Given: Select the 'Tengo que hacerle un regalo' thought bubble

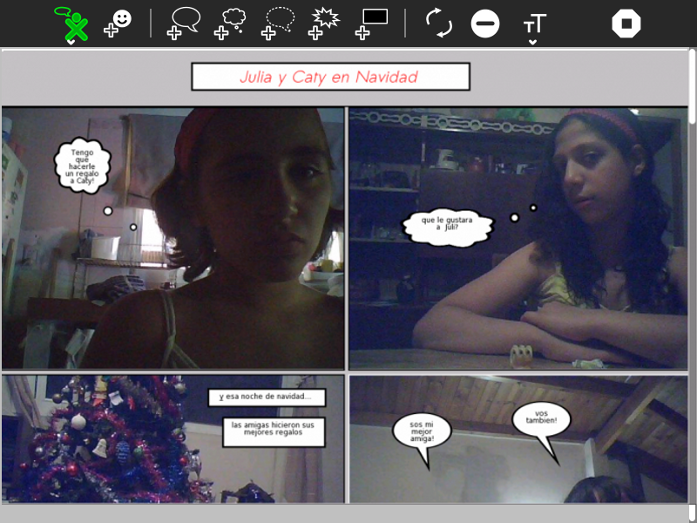Looking at the screenshot, I should (x=81, y=166).
